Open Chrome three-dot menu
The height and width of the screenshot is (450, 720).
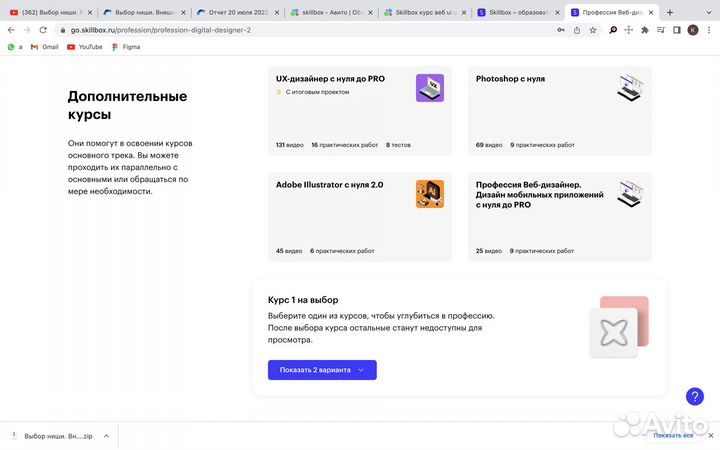coord(709,30)
